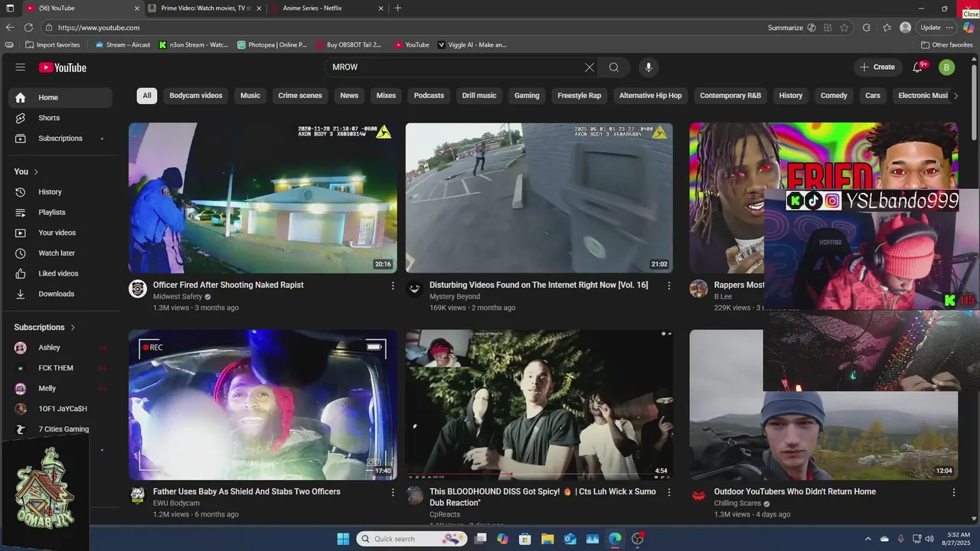Open options for This BLOODHOUND DISS video
Viewport: 980px width, 551px height.
[x=668, y=492]
